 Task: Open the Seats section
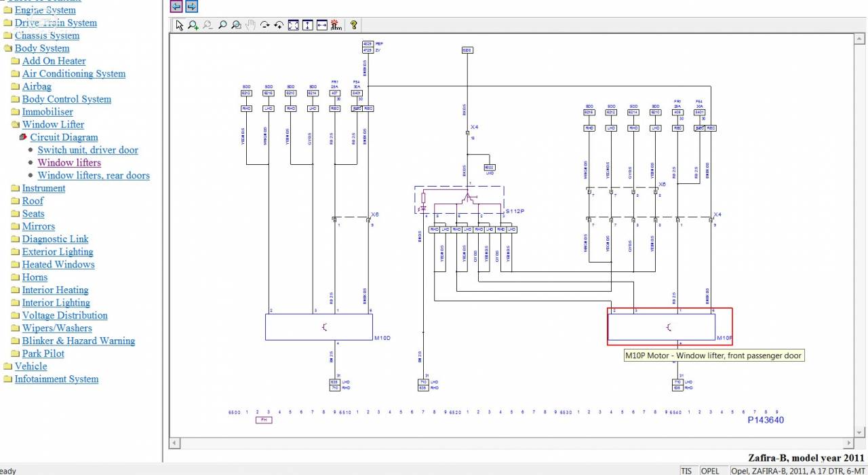(33, 214)
